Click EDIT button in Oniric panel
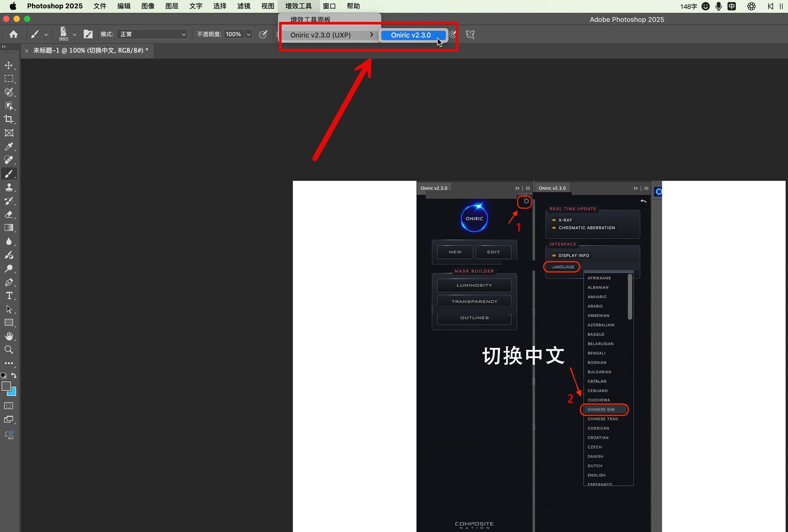This screenshot has height=532, width=788. coord(493,252)
